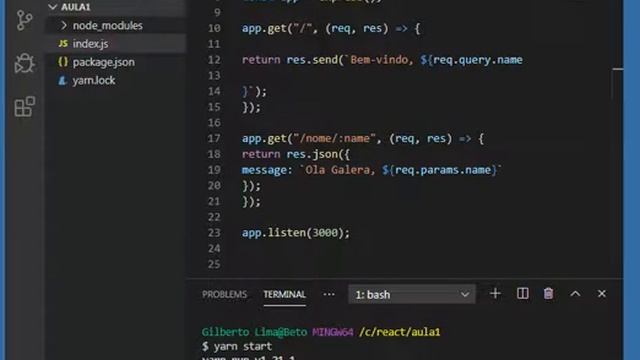Place cursor on app.listen(3000); line
640x360 pixels.
296,233
